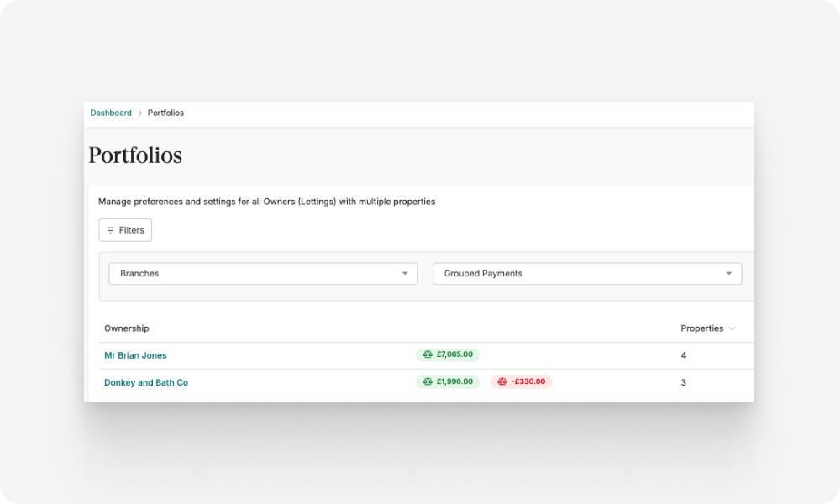Click the properties count for Donkey and Bath Co
Screen dimensions: 840x504
(x=683, y=381)
